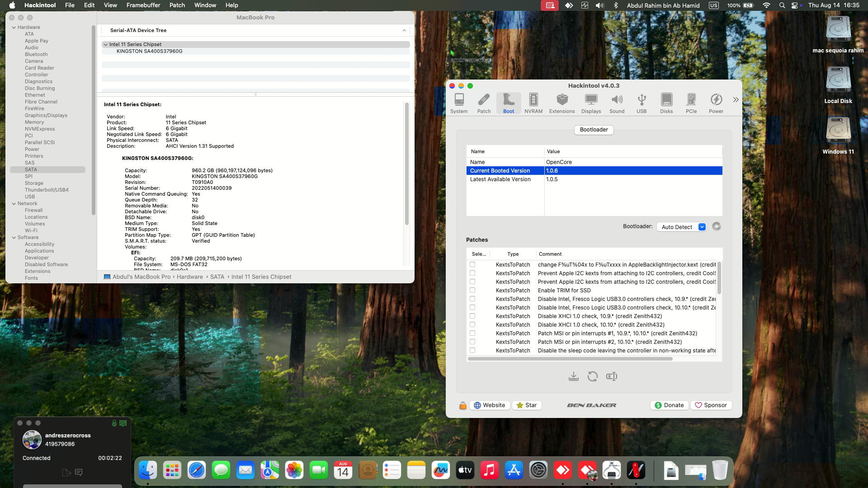Viewport: 868px width, 488px height.
Task: Open the USB toolbar icon
Action: click(x=642, y=103)
